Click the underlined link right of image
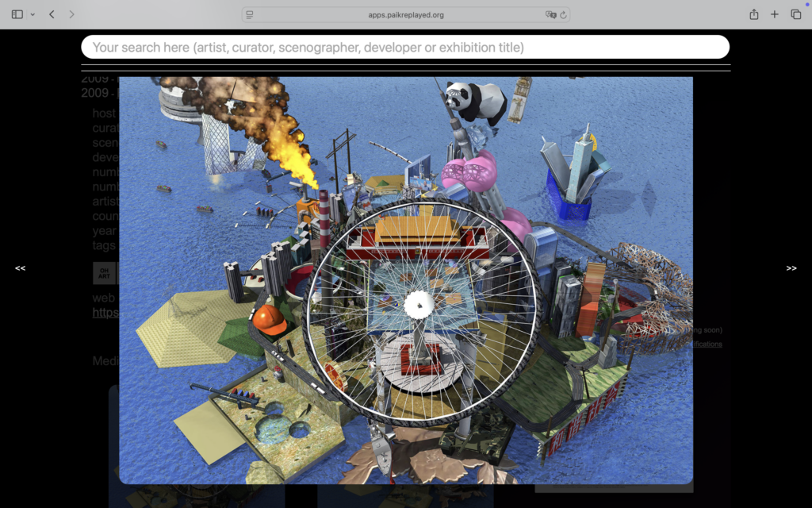Screen dimensions: 812x508 point(707,344)
